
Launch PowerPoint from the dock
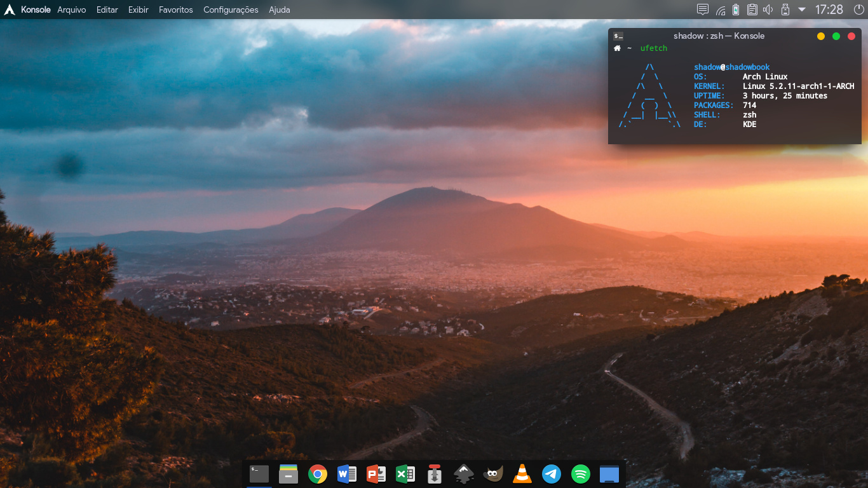tap(376, 474)
